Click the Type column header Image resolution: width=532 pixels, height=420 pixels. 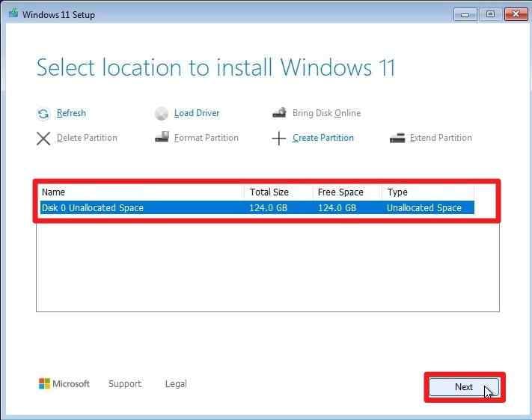pos(427,192)
